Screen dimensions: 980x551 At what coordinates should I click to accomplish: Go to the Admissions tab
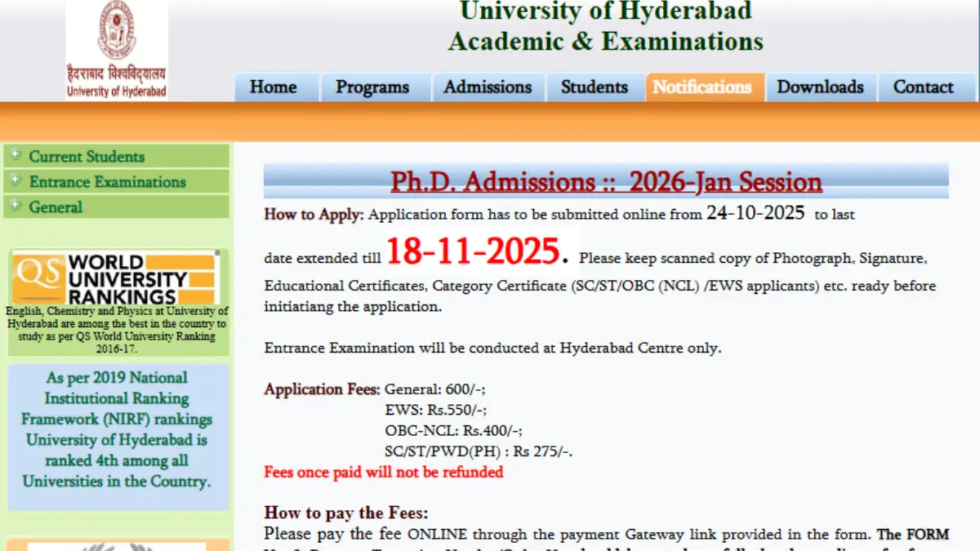[x=488, y=87]
